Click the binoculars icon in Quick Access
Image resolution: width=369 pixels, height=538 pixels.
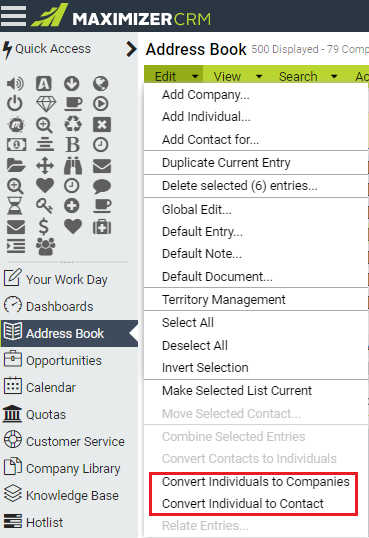pos(73,165)
